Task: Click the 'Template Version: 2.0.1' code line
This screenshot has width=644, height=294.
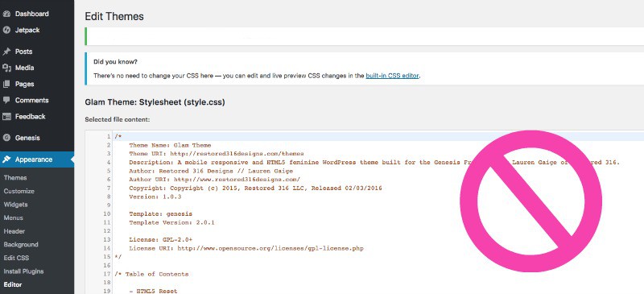Action: pyautogui.click(x=171, y=223)
